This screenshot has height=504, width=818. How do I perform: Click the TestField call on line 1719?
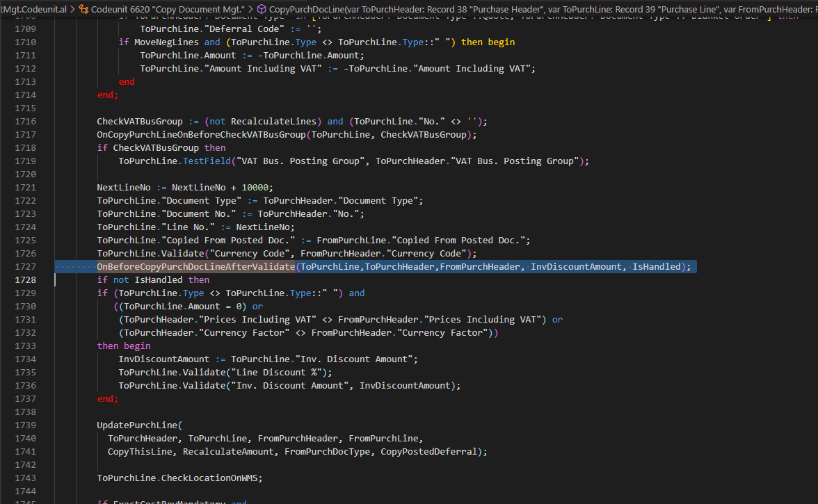207,161
